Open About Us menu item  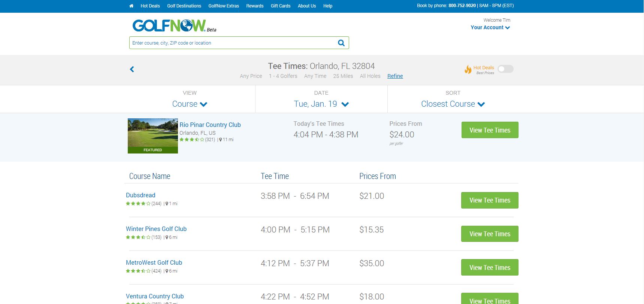[307, 6]
